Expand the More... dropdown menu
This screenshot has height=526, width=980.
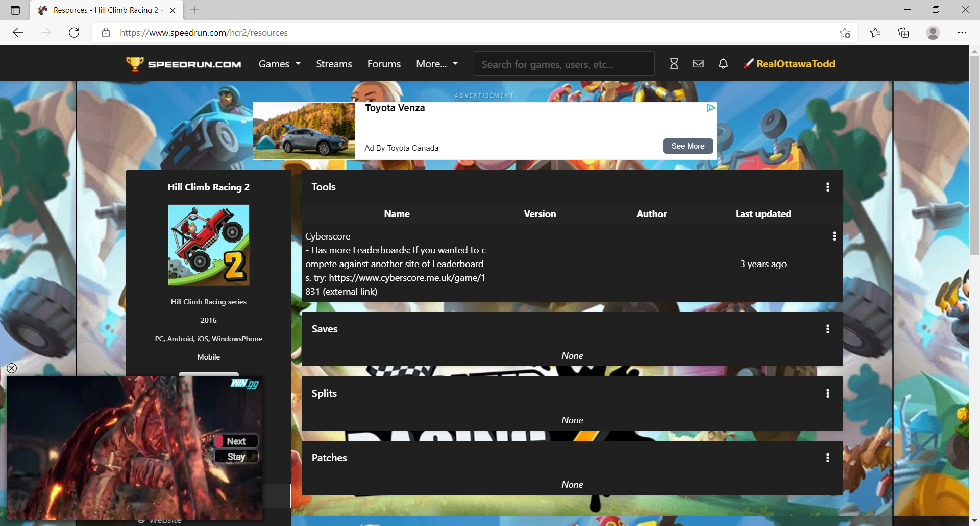[437, 64]
